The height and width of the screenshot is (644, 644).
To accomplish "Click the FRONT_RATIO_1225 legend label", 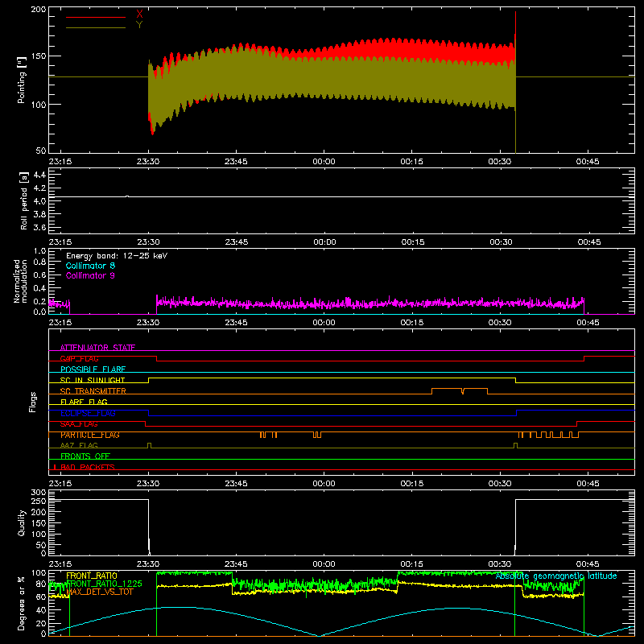I will pyautogui.click(x=104, y=584).
